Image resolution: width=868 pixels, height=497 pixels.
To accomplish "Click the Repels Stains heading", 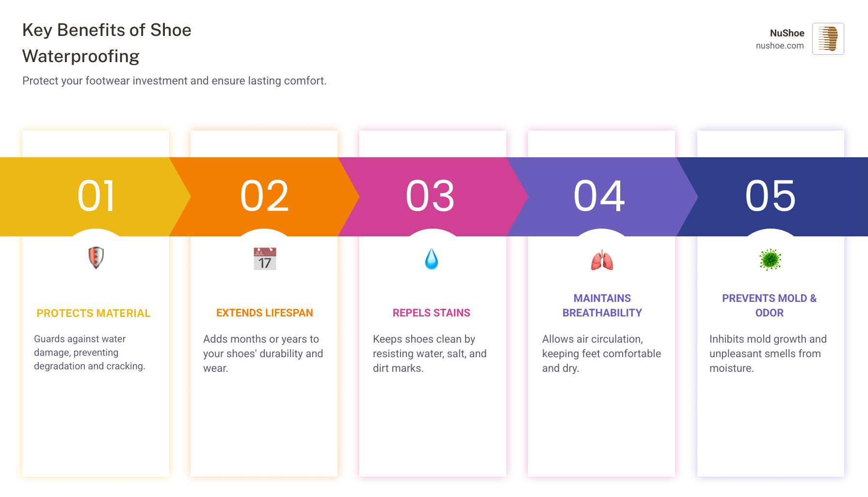I will 431,313.
